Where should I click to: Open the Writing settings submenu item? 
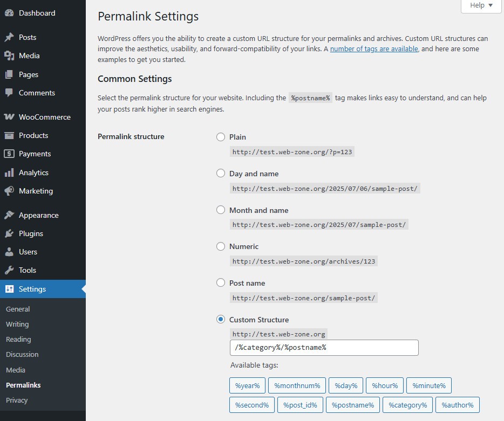pos(17,325)
